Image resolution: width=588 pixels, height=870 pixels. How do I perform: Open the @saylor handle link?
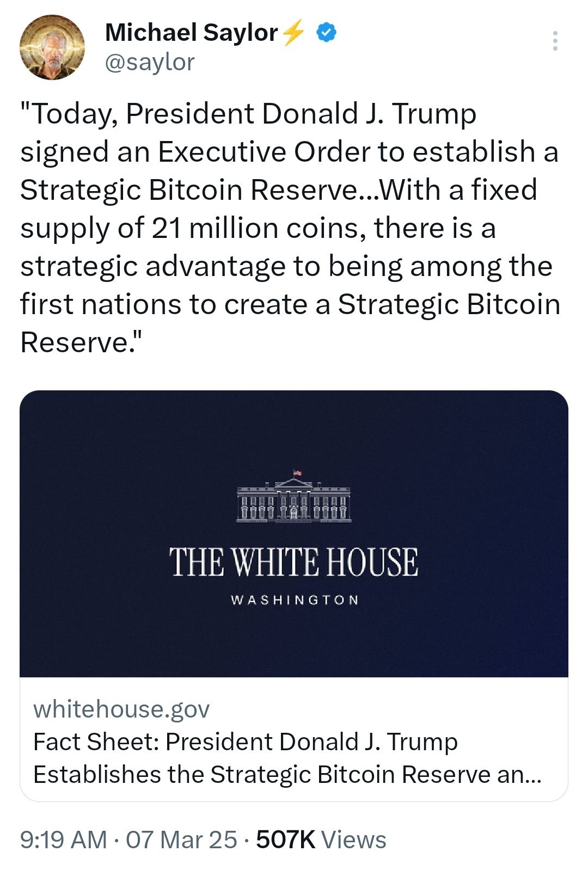point(149,62)
